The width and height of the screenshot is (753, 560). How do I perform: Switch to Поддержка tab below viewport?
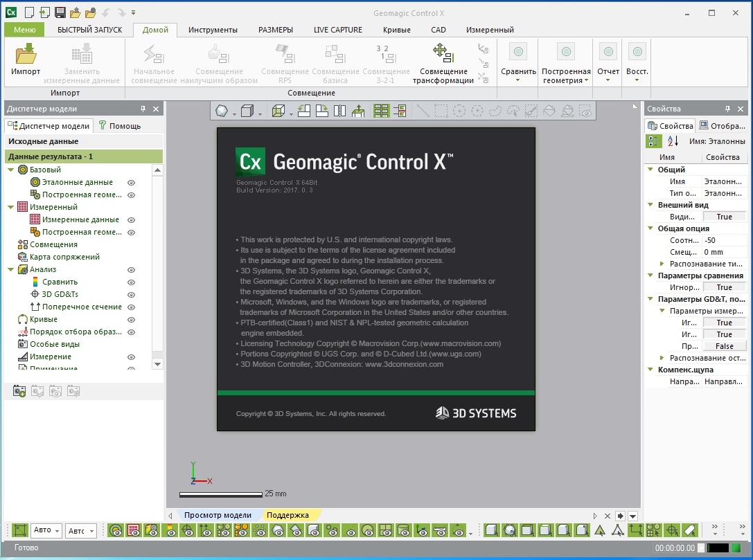287,516
